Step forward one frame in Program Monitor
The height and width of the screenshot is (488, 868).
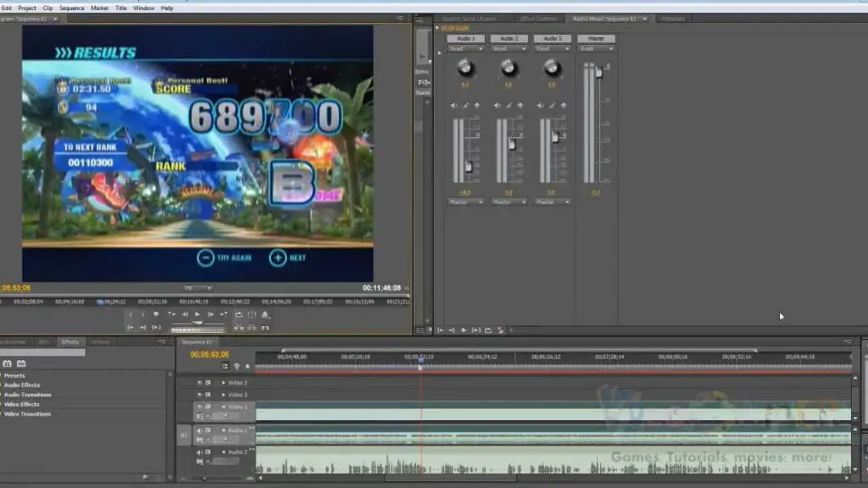210,314
